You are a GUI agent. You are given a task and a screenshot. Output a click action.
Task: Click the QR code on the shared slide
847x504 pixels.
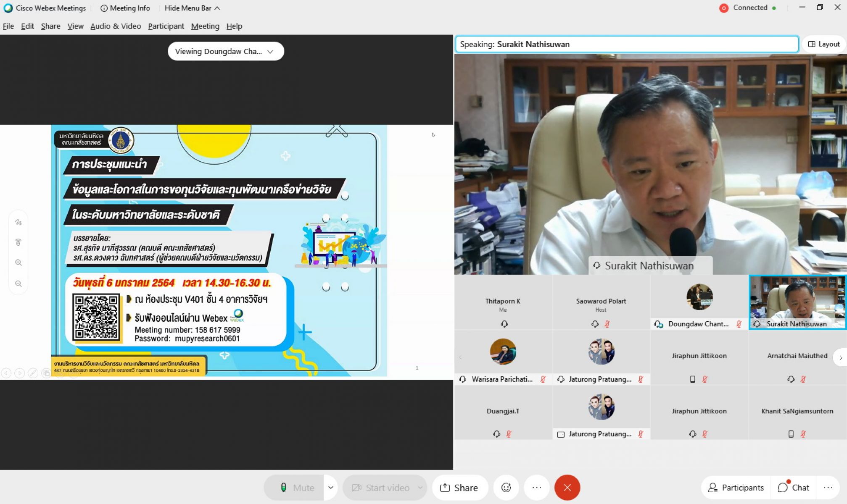[x=96, y=317]
